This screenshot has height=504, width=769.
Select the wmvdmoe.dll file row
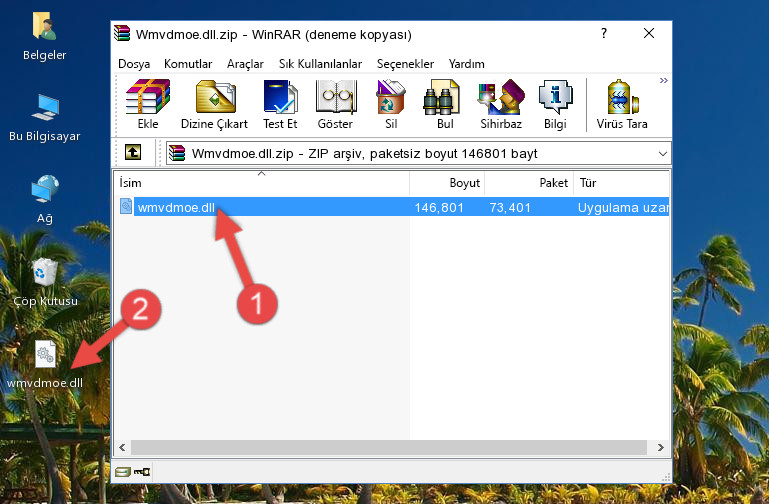(393, 207)
